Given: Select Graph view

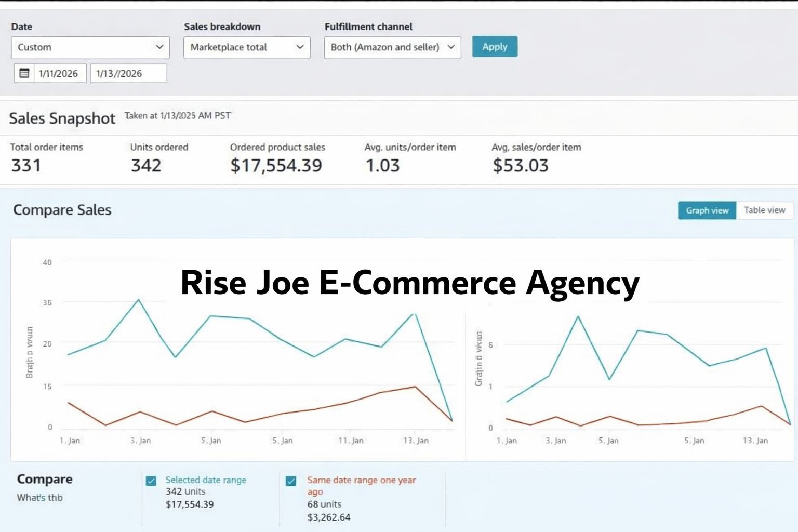Looking at the screenshot, I should [x=707, y=210].
